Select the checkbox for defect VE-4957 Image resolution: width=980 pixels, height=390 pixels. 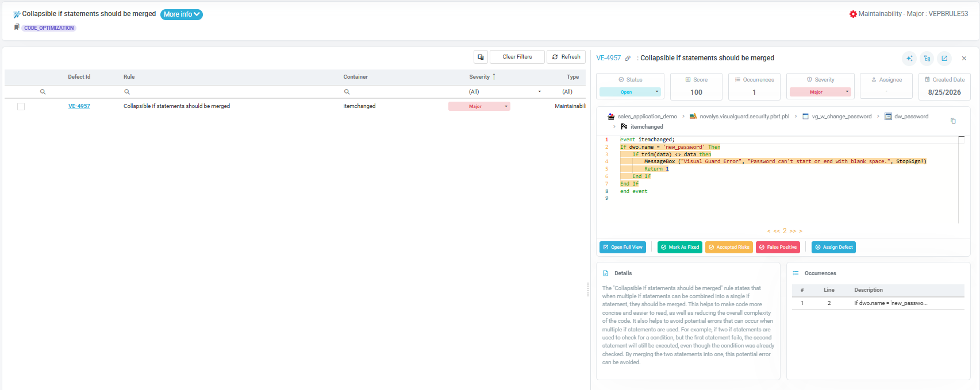coord(21,106)
